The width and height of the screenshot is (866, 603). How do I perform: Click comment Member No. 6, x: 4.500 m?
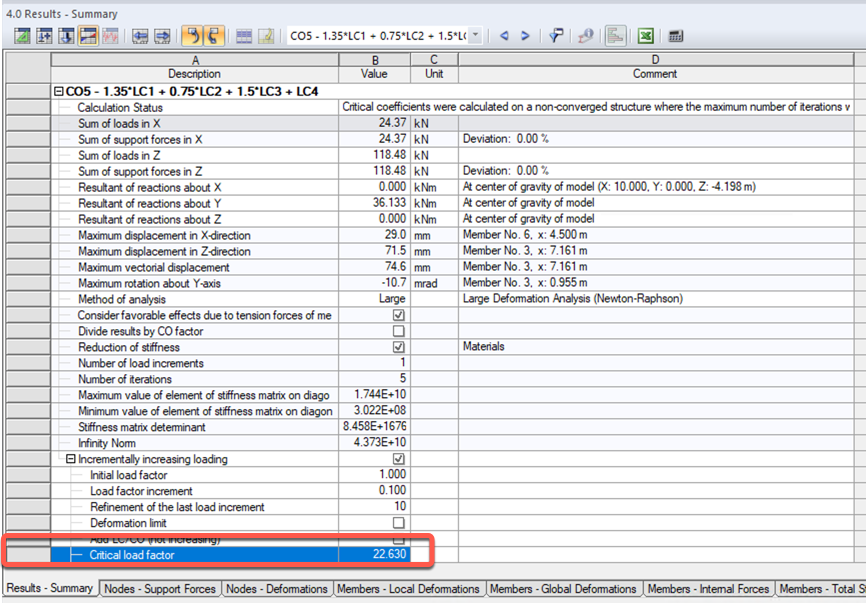[x=655, y=235]
